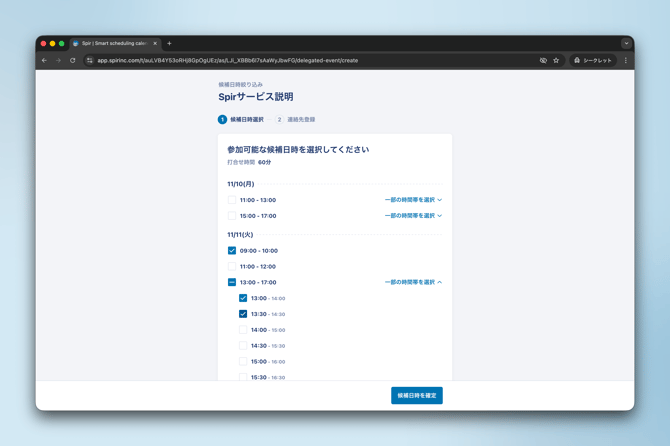Click the browser back arrow
The height and width of the screenshot is (446, 670).
point(44,60)
